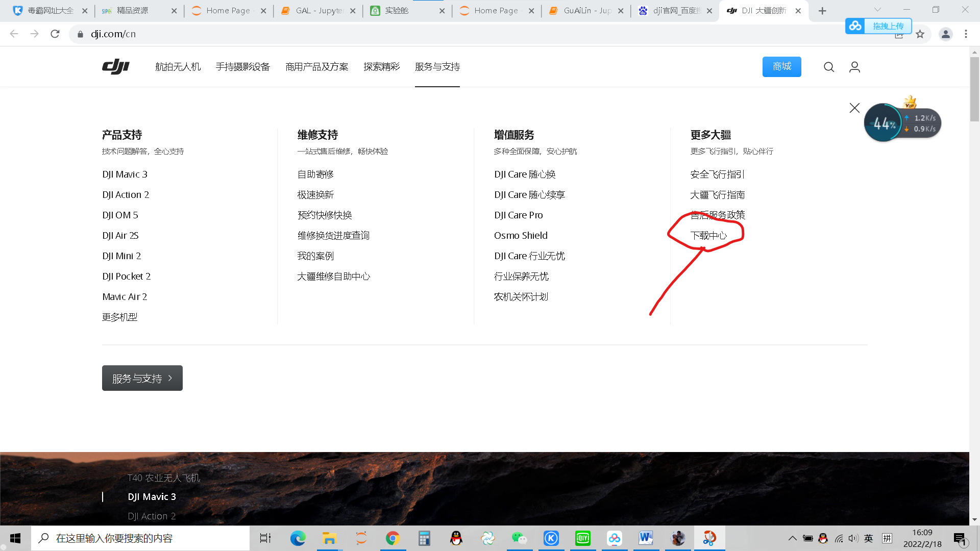This screenshot has height=551, width=980.
Task: Open the 航拍无人机 menu
Action: (178, 67)
